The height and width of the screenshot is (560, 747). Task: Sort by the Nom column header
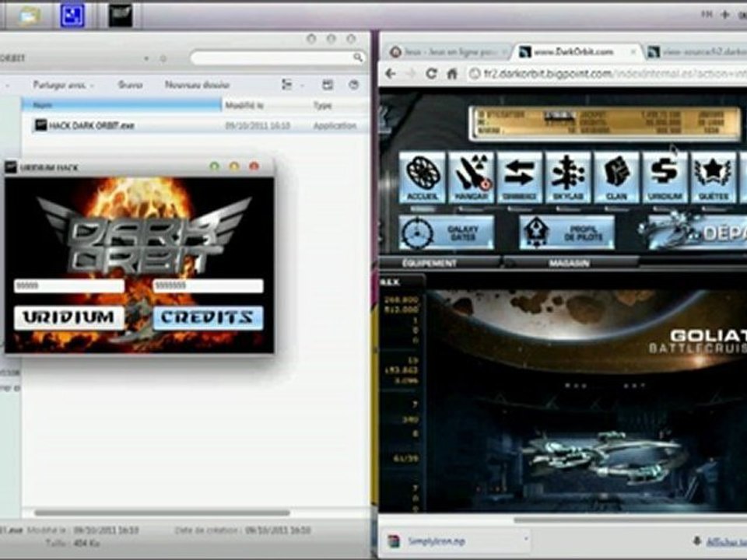(121, 105)
